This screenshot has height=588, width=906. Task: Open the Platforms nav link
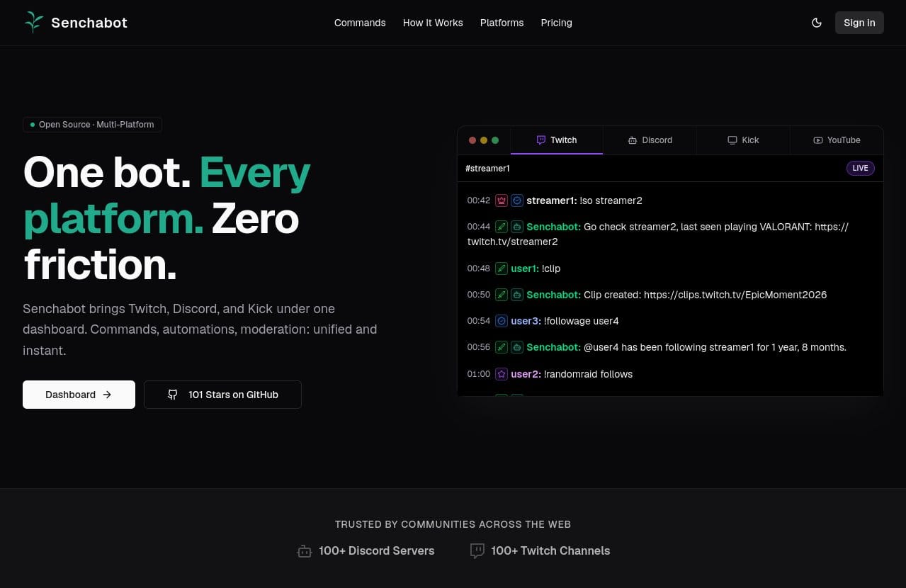[502, 23]
